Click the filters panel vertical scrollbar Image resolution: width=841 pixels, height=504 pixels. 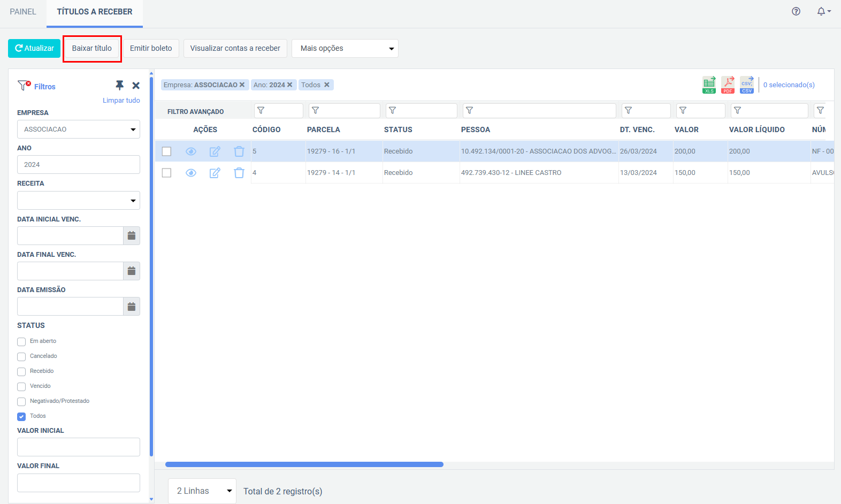coord(151,266)
